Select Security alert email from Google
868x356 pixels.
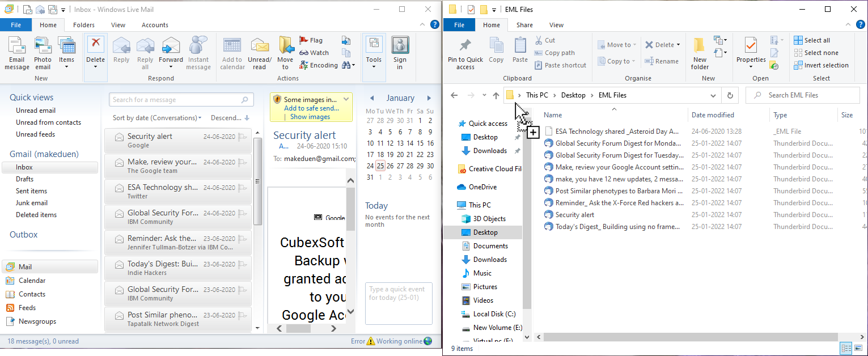click(x=178, y=141)
